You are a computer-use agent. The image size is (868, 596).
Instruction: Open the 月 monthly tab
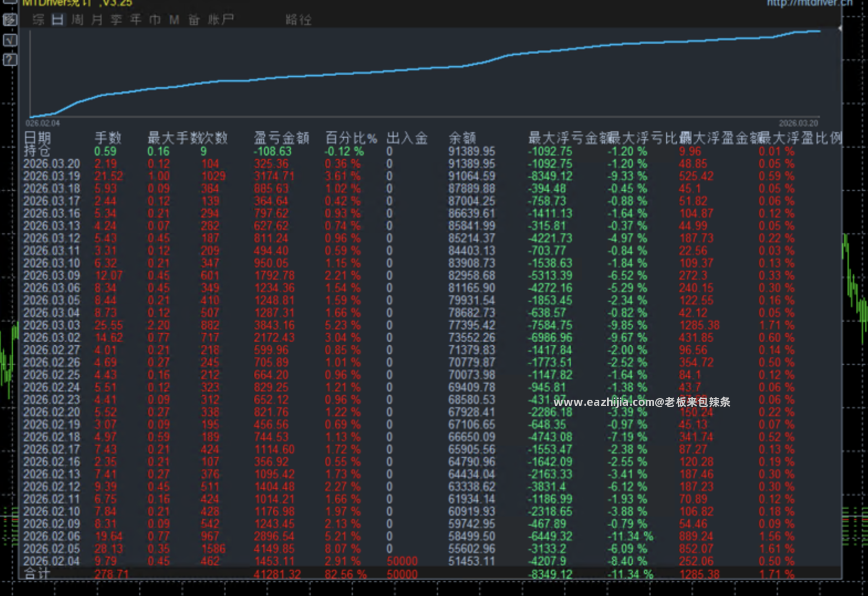[97, 20]
